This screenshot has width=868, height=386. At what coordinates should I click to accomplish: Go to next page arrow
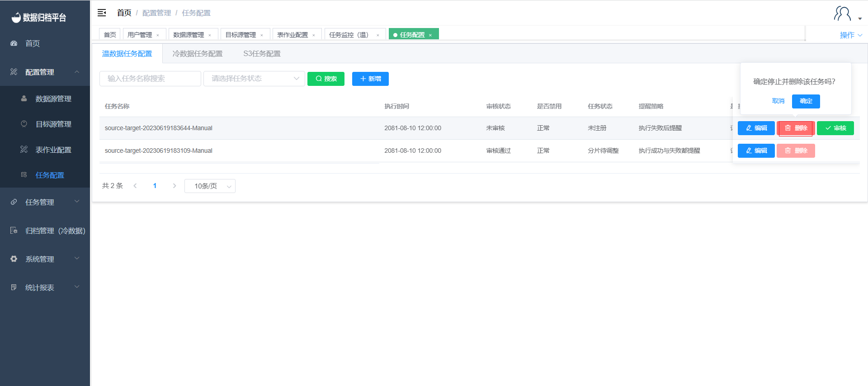[175, 186]
